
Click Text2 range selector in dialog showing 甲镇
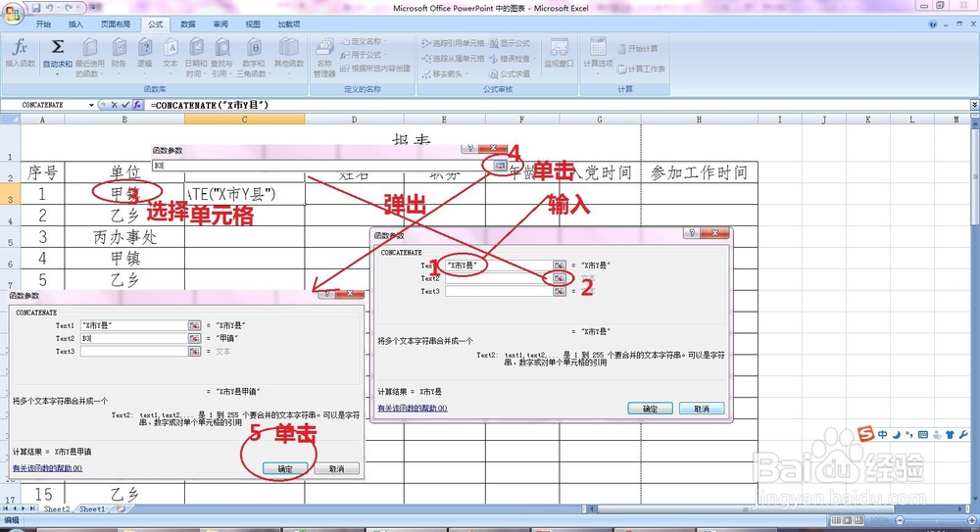tap(194, 338)
